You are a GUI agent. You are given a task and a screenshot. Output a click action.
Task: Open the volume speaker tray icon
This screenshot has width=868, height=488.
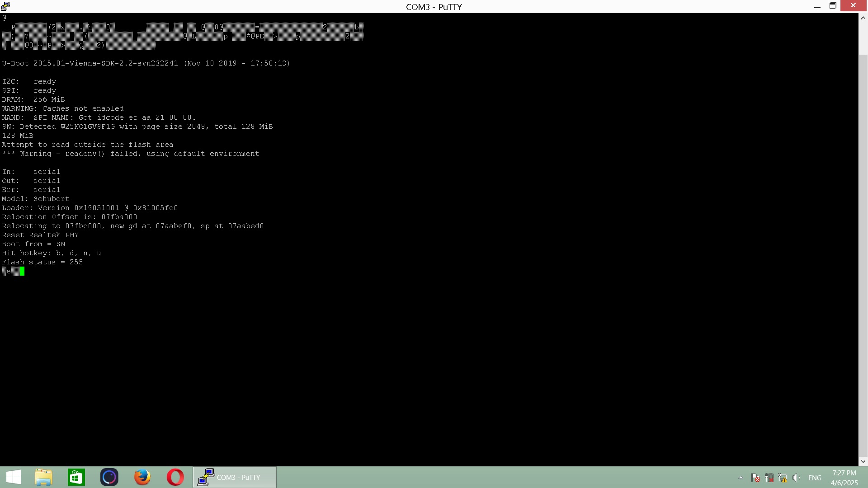[797, 478]
